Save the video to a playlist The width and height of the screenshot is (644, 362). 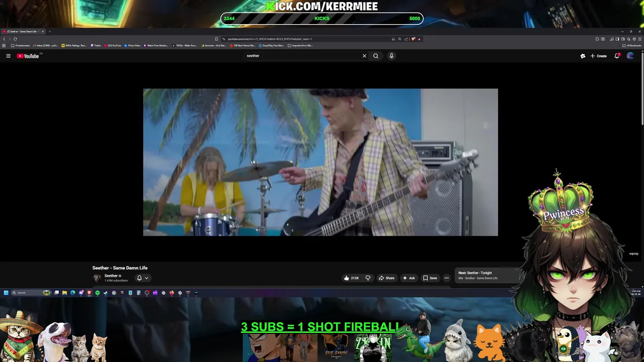tap(430, 278)
